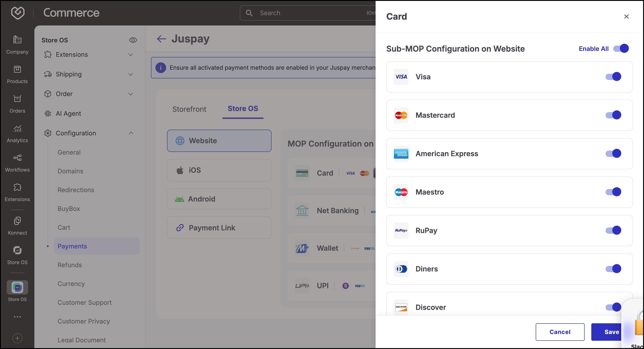Click the Commerce heart logo icon
This screenshot has height=349, width=644.
pos(18,13)
